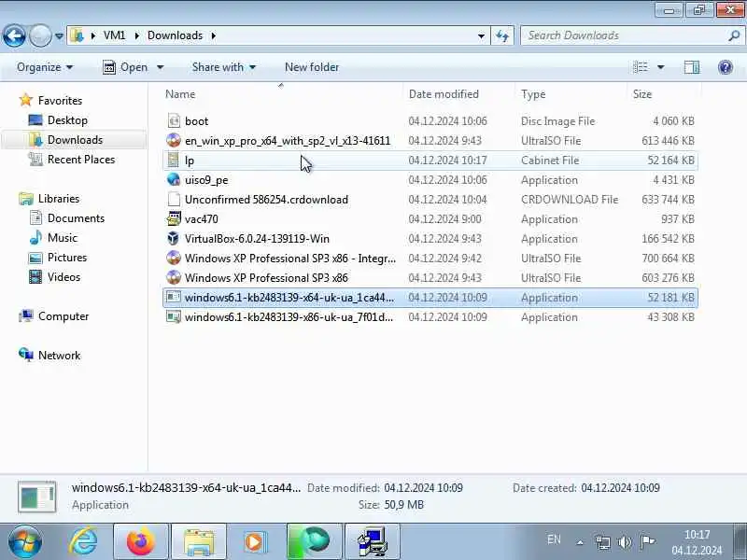Expand the Open button's dropdown arrow
This screenshot has height=560, width=747.
tap(160, 67)
